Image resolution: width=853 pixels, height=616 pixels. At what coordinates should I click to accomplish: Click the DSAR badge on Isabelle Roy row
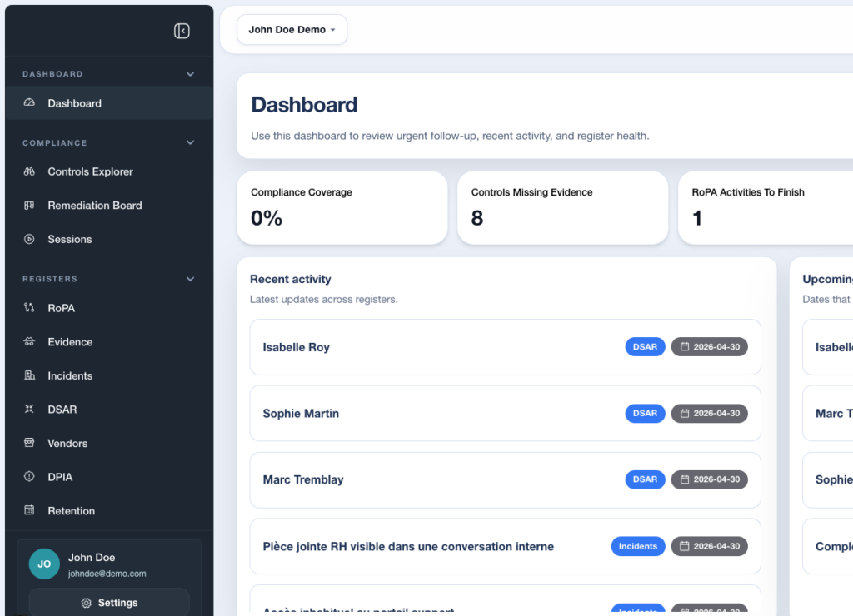645,347
